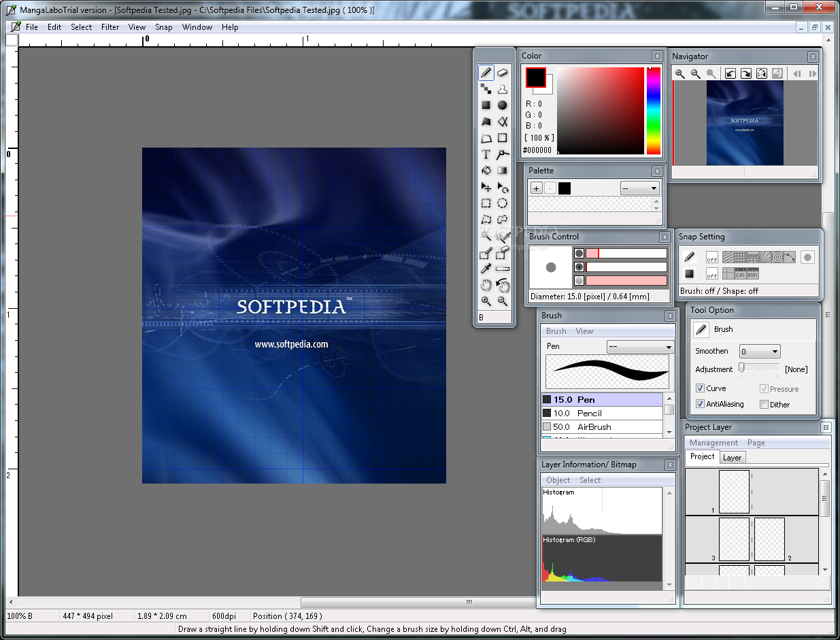Toggle the AntiAliasing checkbox
Viewport: 840px width, 640px height.
point(700,404)
